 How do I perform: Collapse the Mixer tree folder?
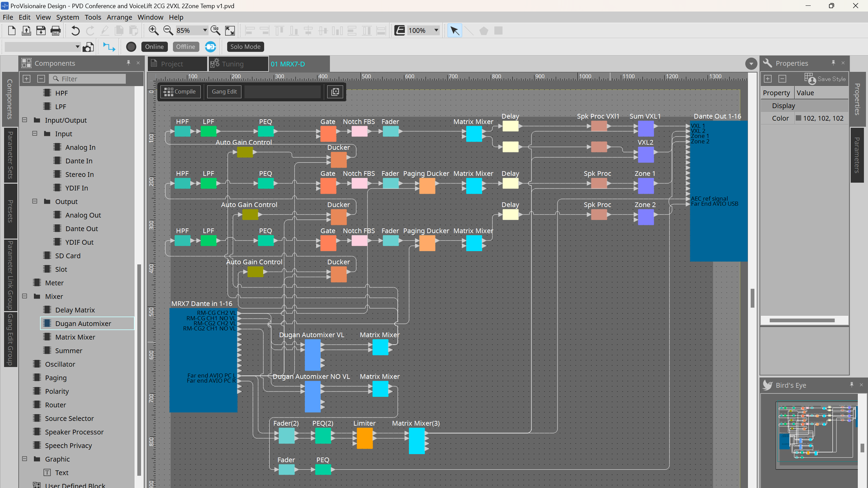[24, 296]
